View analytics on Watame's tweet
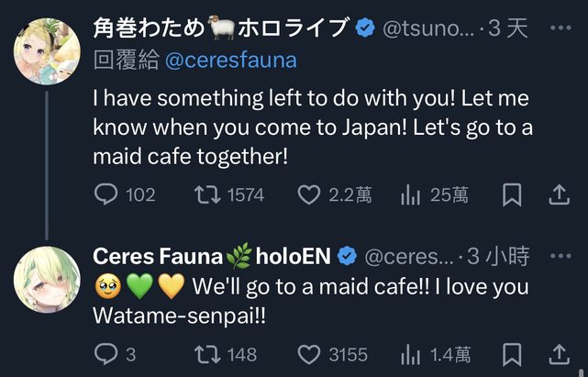 click(411, 194)
